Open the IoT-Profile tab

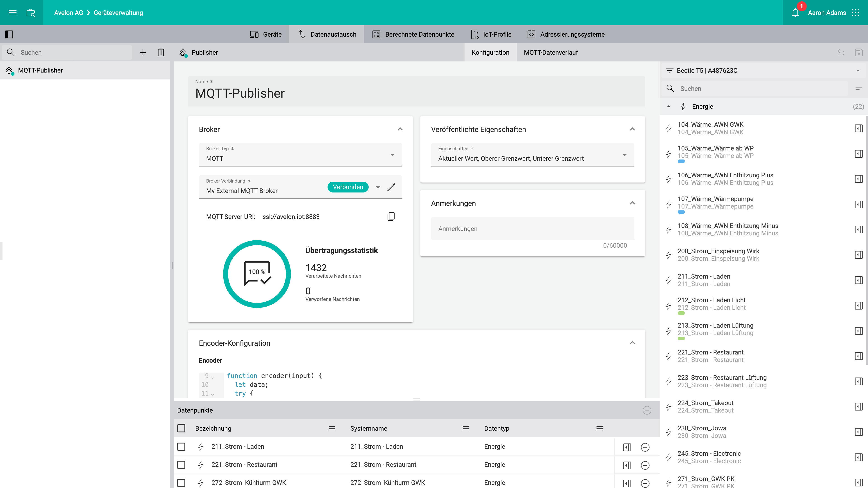pos(491,34)
